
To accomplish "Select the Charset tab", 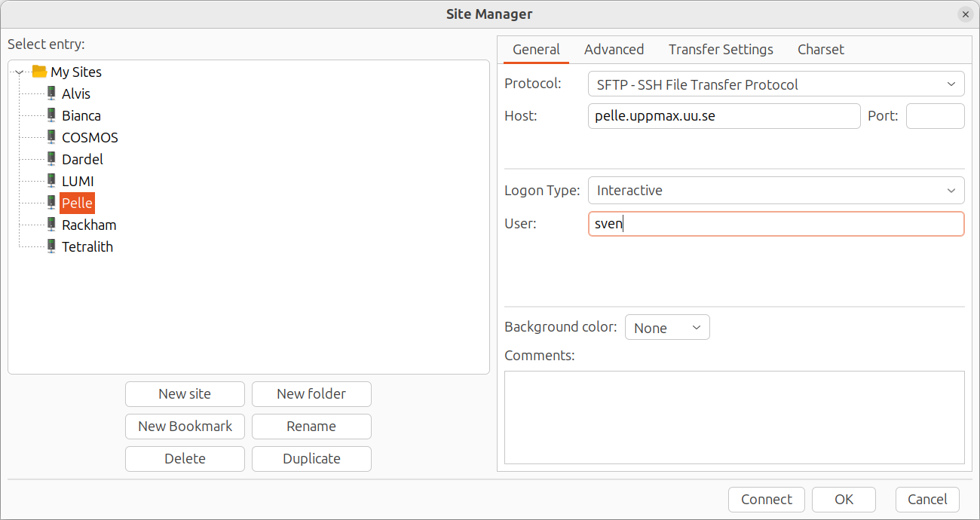I will pos(820,49).
